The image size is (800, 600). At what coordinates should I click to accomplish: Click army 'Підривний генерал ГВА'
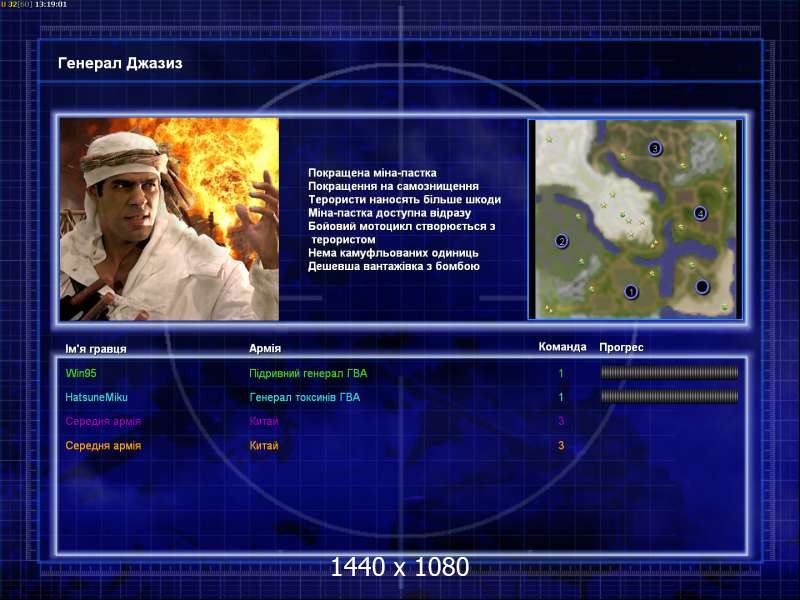click(x=308, y=373)
